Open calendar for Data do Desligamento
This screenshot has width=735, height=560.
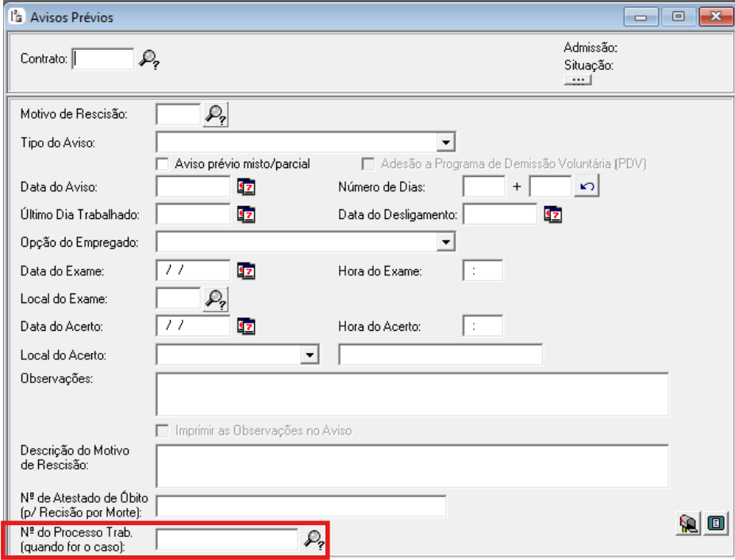(553, 215)
